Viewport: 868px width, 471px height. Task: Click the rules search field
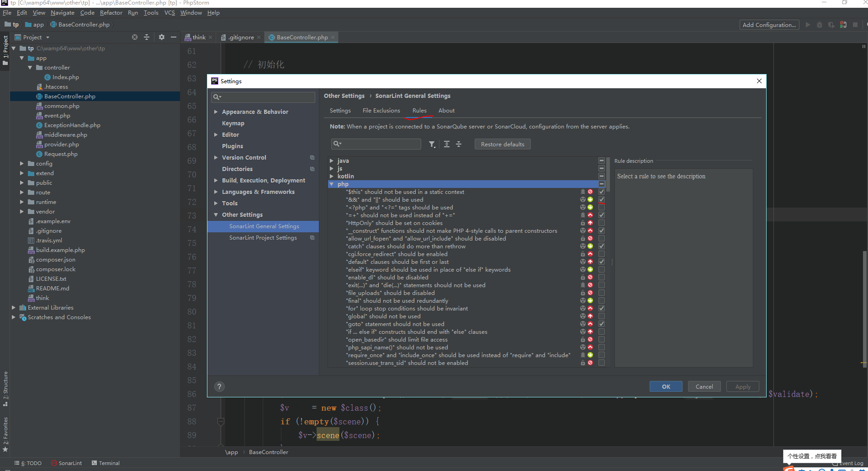tap(376, 144)
